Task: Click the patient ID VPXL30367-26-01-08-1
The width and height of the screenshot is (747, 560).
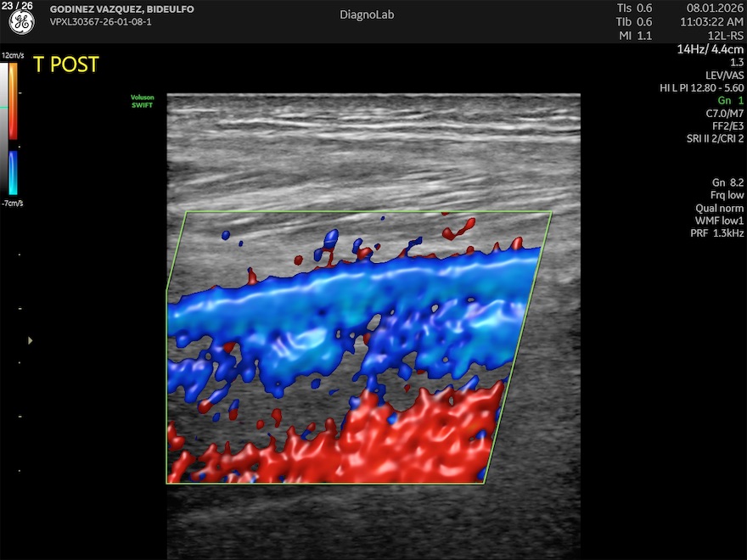Action: pos(101,21)
